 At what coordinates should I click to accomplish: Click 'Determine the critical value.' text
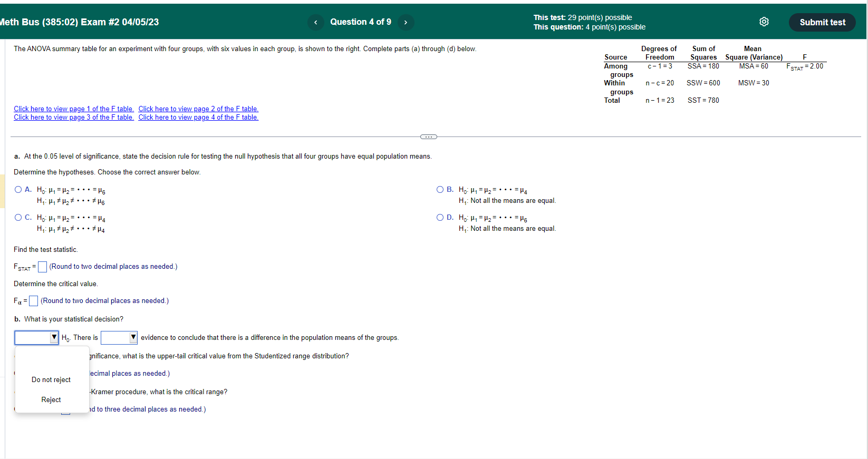click(x=56, y=284)
